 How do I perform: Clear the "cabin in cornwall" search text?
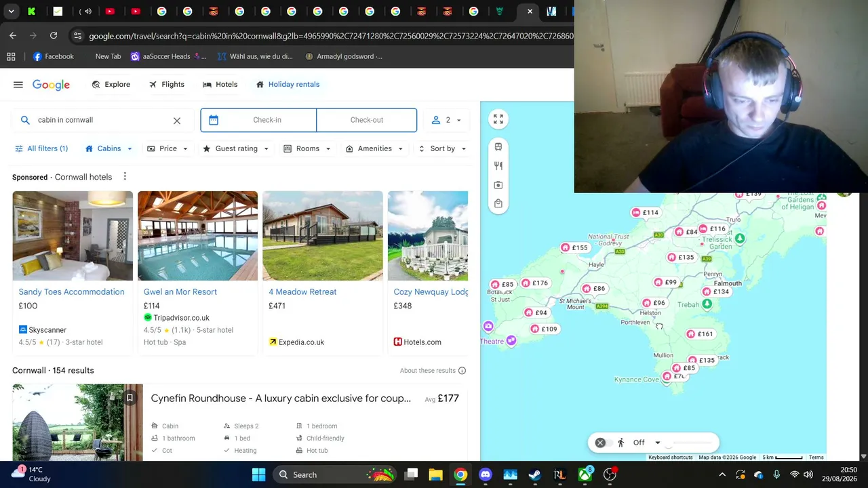(177, 121)
